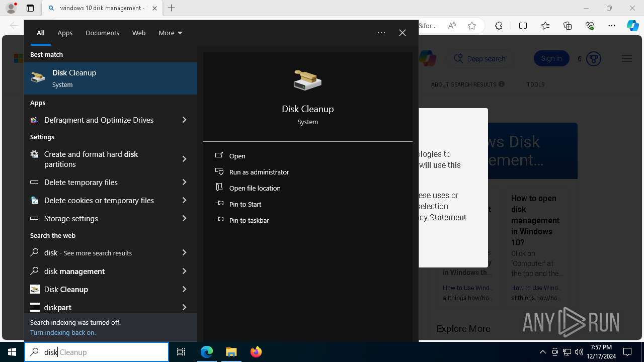644x362 pixels.
Task: Click Explore More heading on Bing
Action: (x=463, y=328)
